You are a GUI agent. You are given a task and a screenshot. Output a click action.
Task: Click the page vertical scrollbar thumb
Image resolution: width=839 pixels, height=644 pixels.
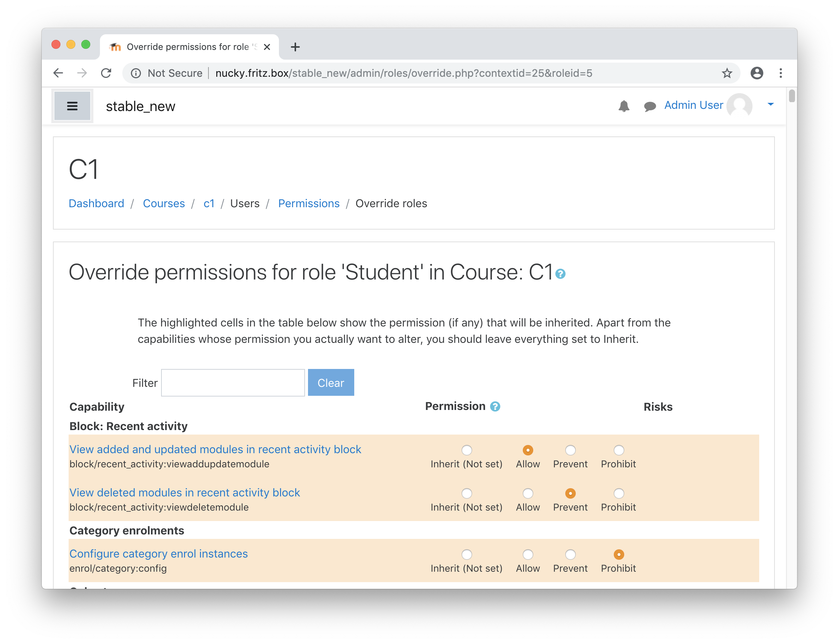[791, 96]
